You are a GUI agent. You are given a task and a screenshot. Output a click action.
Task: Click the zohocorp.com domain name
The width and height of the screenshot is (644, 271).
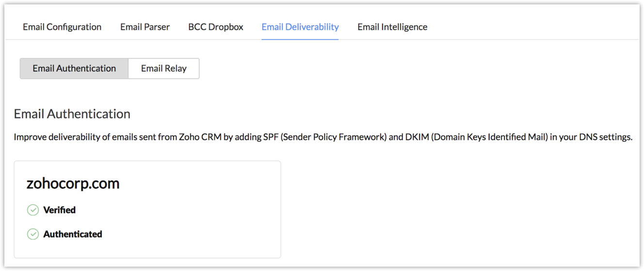pyautogui.click(x=73, y=184)
